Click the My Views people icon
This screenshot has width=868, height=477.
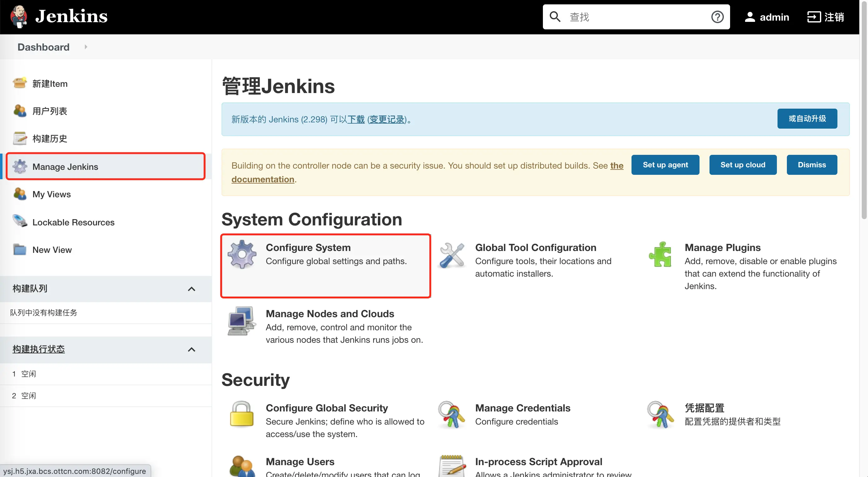(x=20, y=194)
